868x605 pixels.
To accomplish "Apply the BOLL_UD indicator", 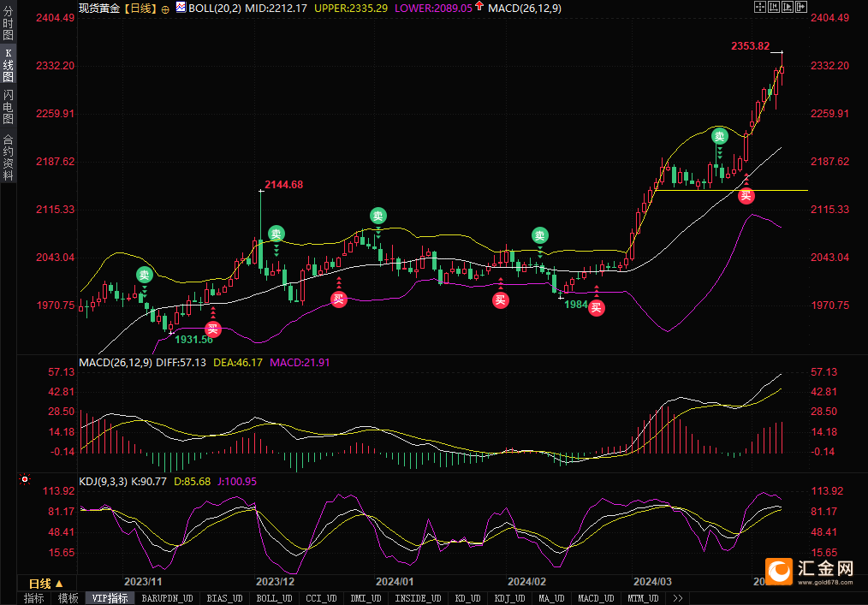I will 274,598.
